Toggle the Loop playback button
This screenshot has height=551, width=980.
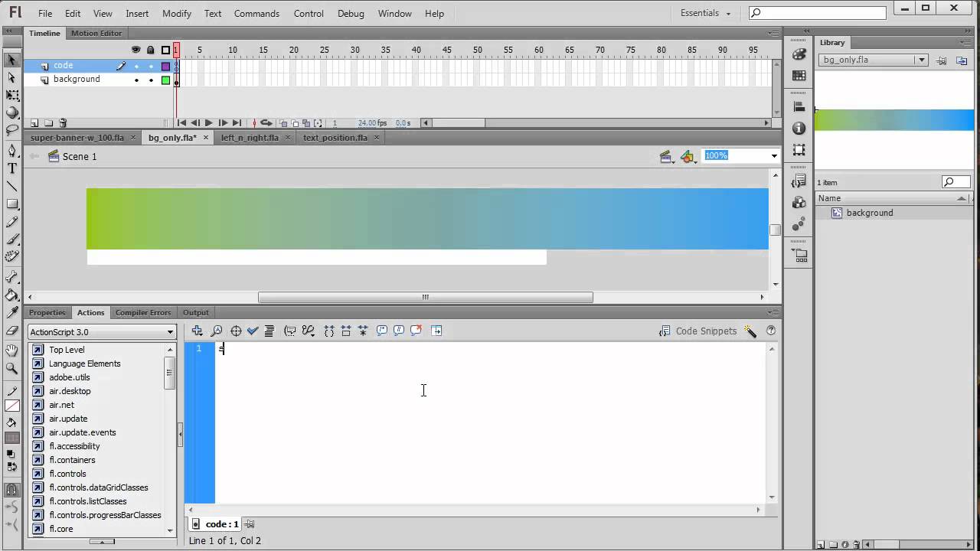click(x=266, y=122)
